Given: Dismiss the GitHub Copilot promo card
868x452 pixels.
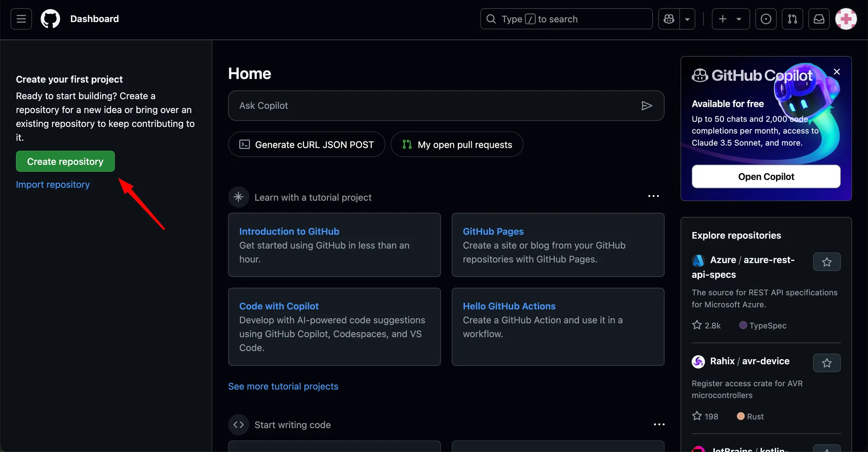Looking at the screenshot, I should 837,72.
